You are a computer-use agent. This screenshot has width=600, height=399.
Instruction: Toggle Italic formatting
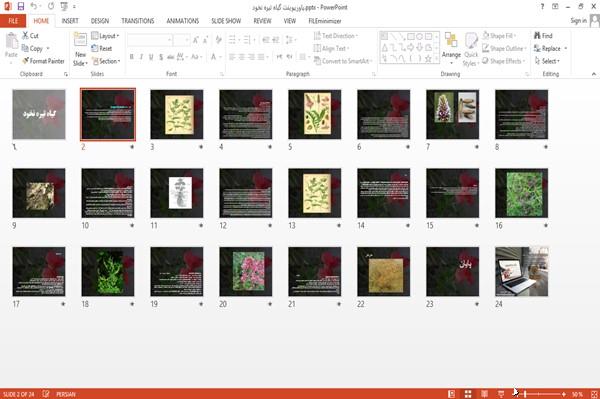click(141, 57)
